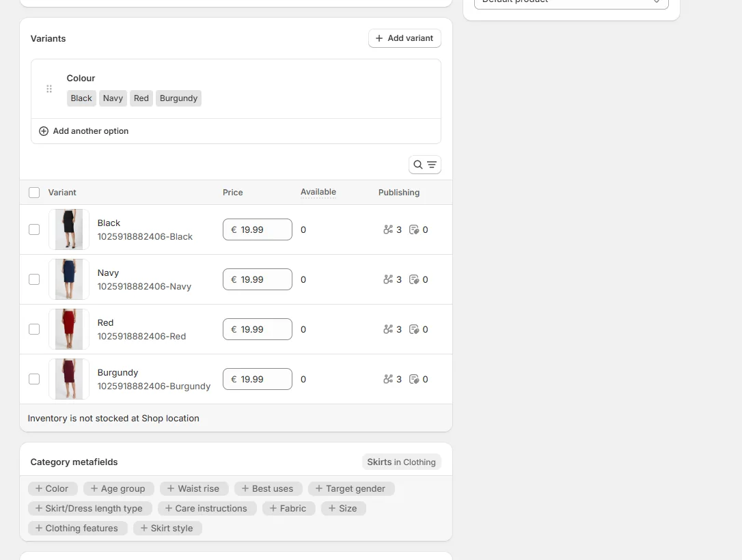Select the Red variant checkbox
Image resolution: width=742 pixels, height=560 pixels.
[x=34, y=329]
